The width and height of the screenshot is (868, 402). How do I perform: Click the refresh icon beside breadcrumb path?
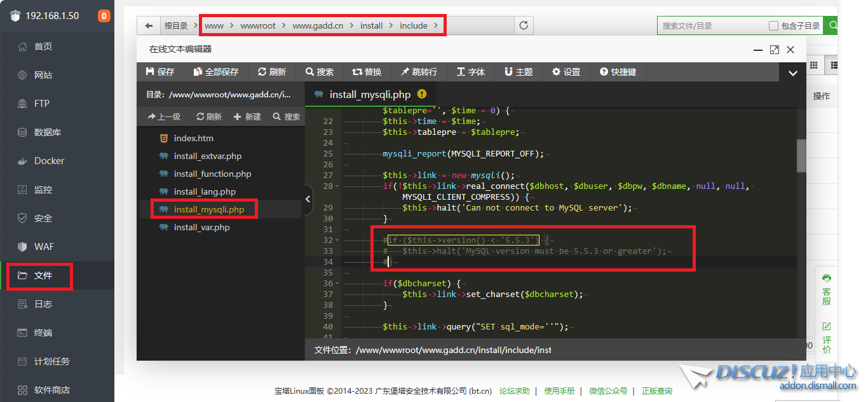(x=524, y=25)
